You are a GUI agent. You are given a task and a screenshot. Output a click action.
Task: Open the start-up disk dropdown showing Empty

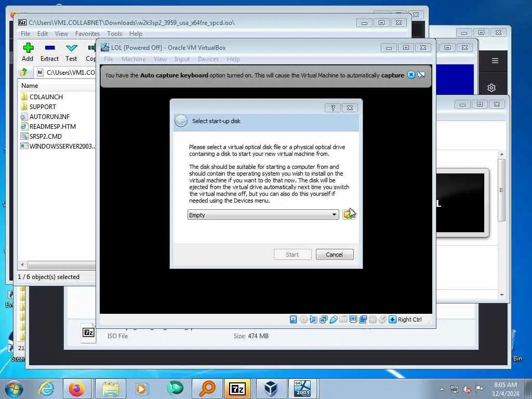tap(263, 215)
